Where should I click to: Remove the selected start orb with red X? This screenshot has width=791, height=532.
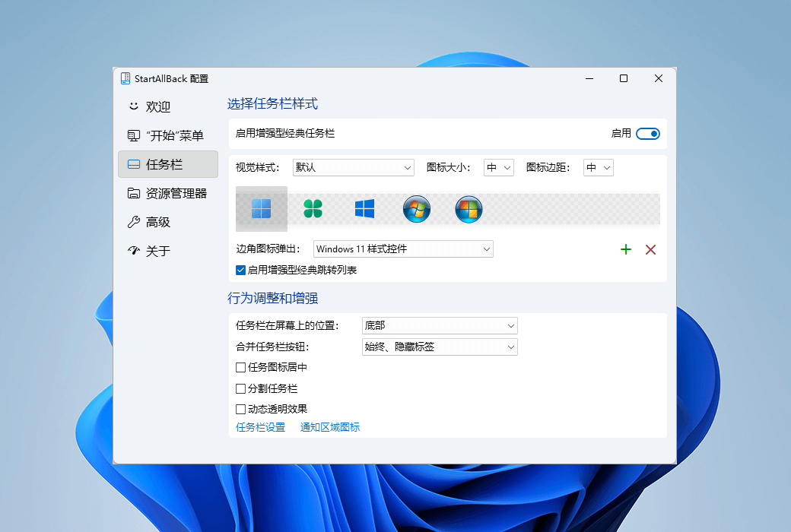click(x=650, y=249)
